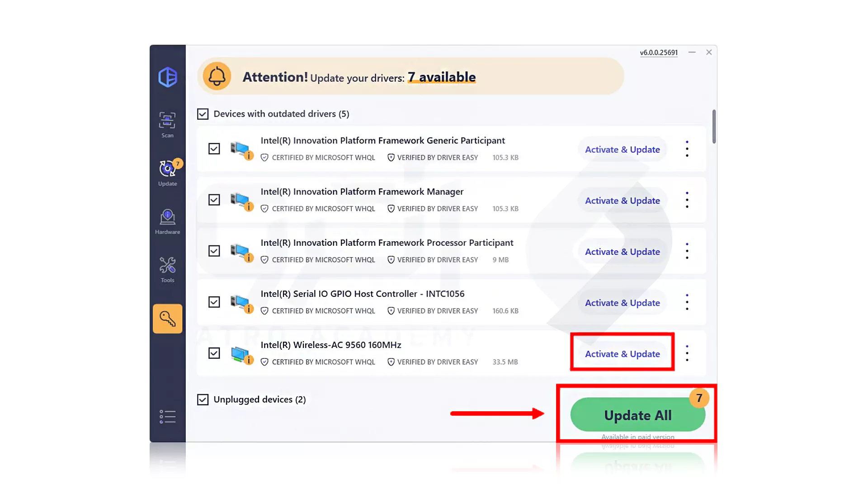Click Update All to update 7 drivers
This screenshot has height=488, width=868.
pyautogui.click(x=637, y=415)
